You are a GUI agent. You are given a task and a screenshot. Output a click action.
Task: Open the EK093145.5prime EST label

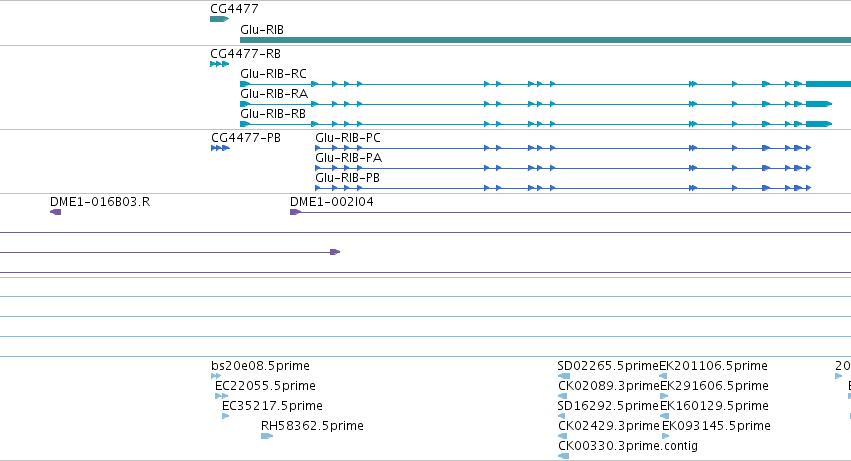716,426
